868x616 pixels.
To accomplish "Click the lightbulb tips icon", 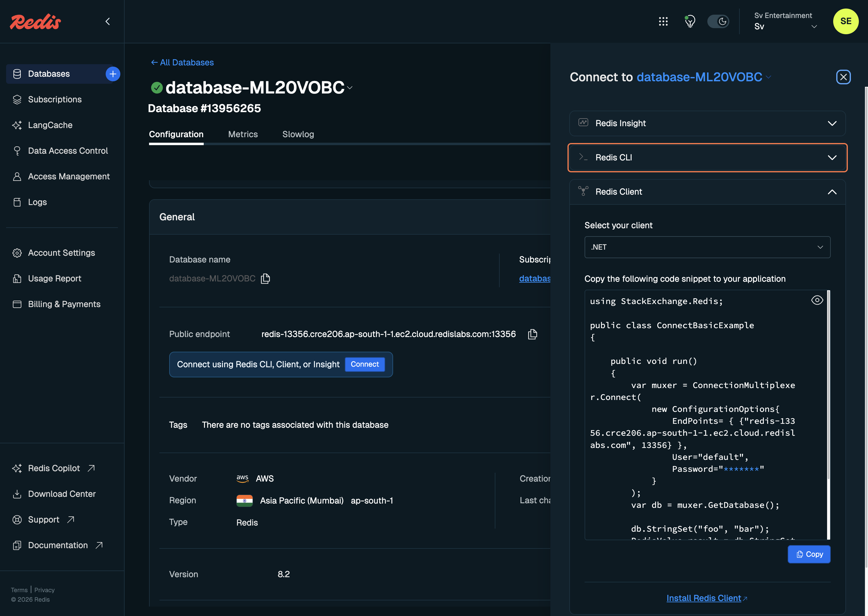I will point(690,21).
